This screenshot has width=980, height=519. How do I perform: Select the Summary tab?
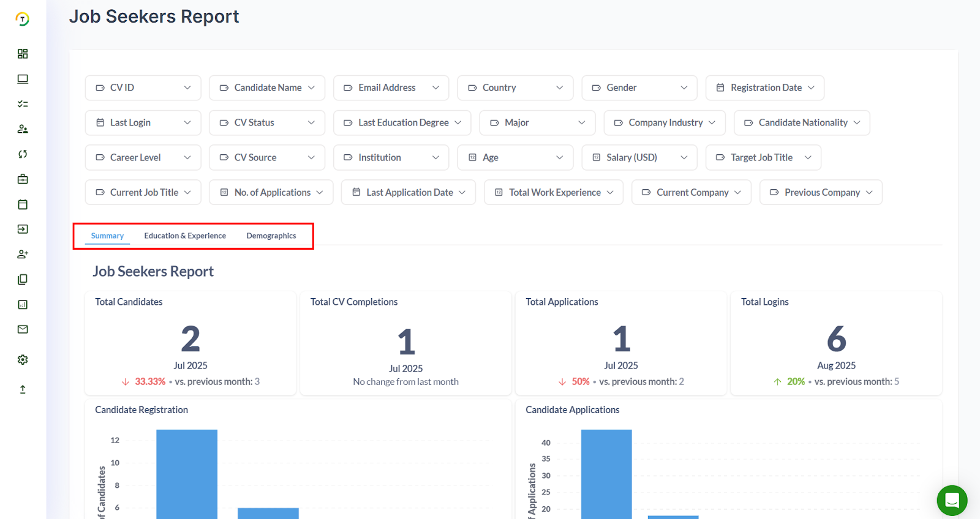click(x=107, y=236)
